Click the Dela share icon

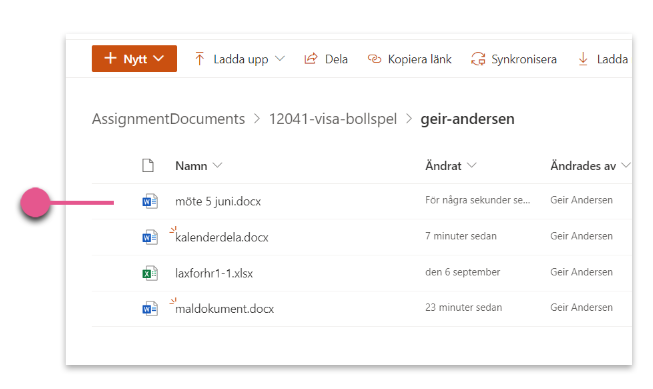click(311, 59)
